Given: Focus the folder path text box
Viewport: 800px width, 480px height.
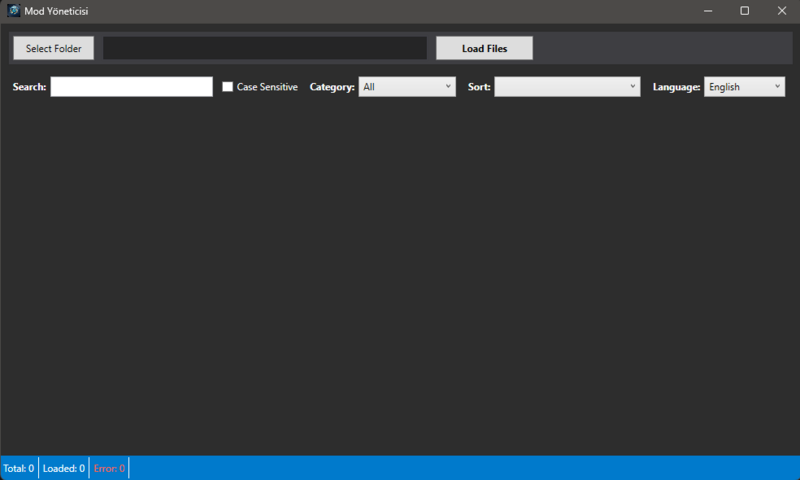Looking at the screenshot, I should (265, 48).
